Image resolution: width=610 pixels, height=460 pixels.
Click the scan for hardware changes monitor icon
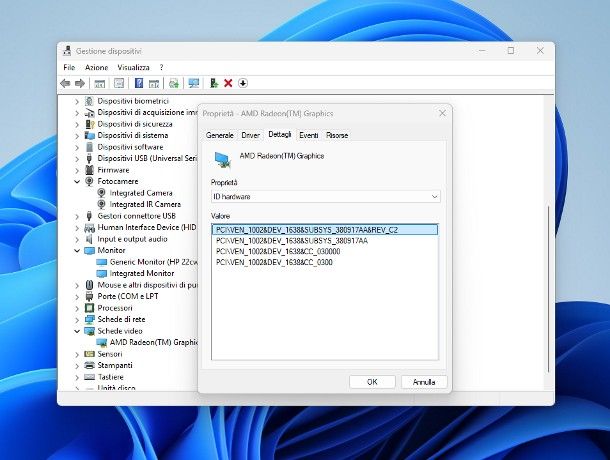(x=194, y=83)
